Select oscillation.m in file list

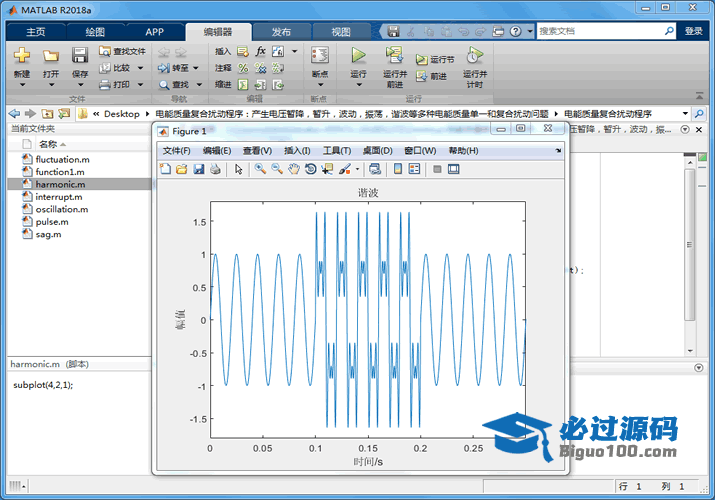pyautogui.click(x=62, y=209)
